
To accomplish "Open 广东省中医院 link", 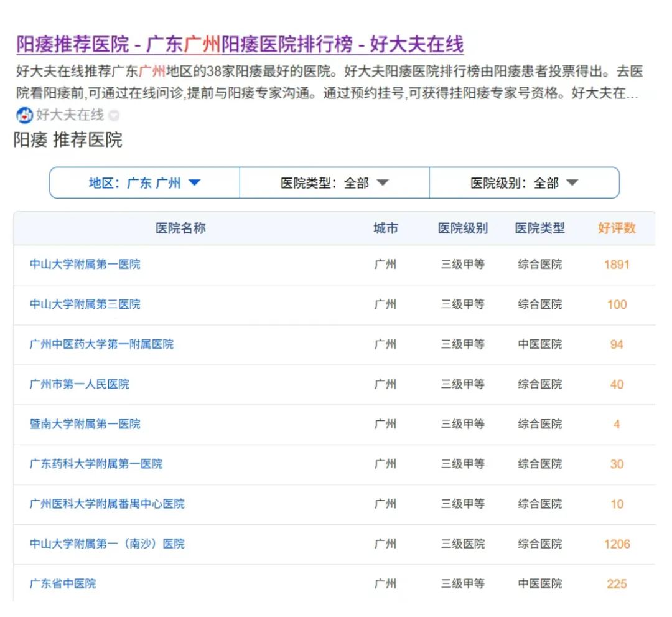I will tap(63, 583).
